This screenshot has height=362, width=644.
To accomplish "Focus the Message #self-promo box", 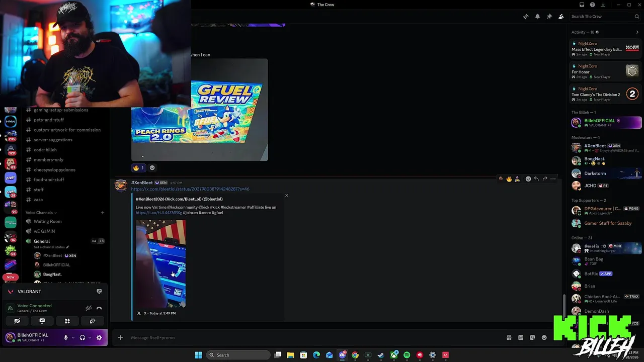I will tap(314, 338).
